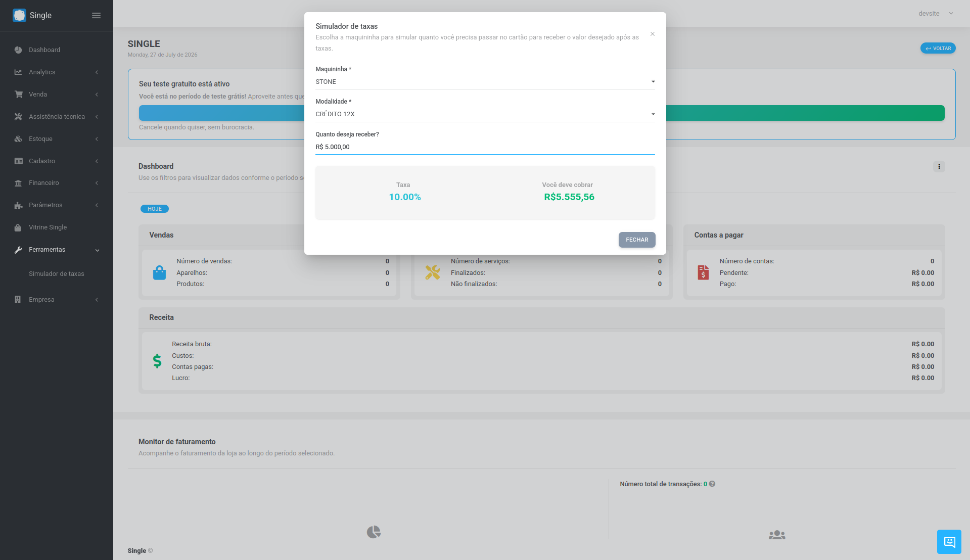Click the Dashboard pie chart sidebar icon

[18, 50]
